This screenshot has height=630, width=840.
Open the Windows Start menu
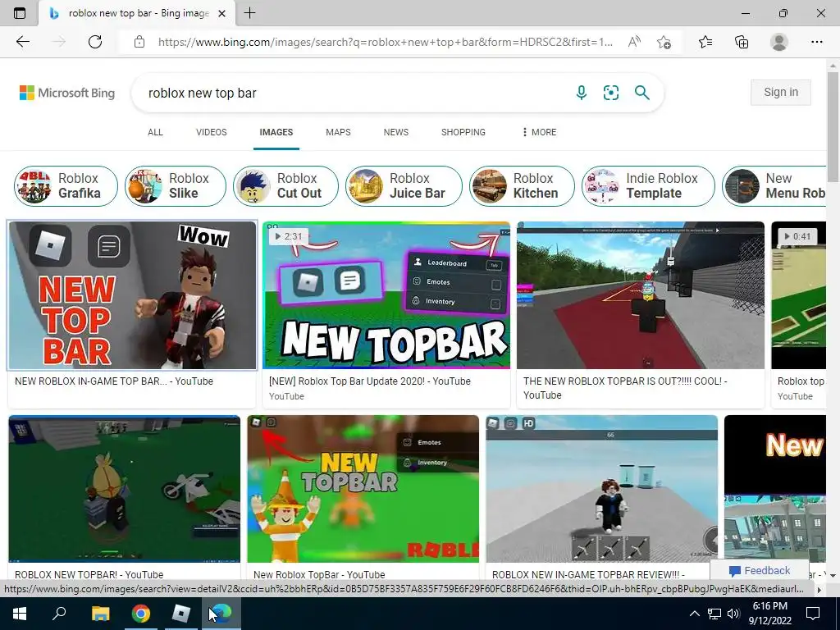click(x=20, y=614)
